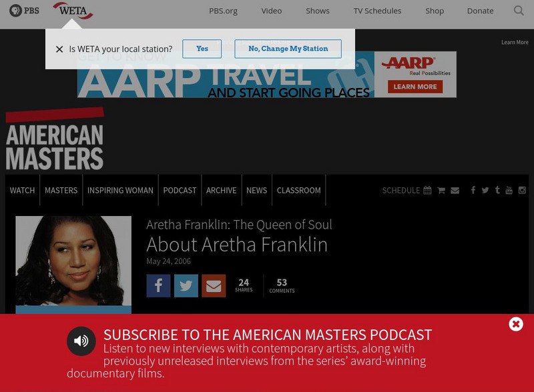Image resolution: width=534 pixels, height=392 pixels.
Task: Open the Podcast tab
Action: pyautogui.click(x=180, y=190)
